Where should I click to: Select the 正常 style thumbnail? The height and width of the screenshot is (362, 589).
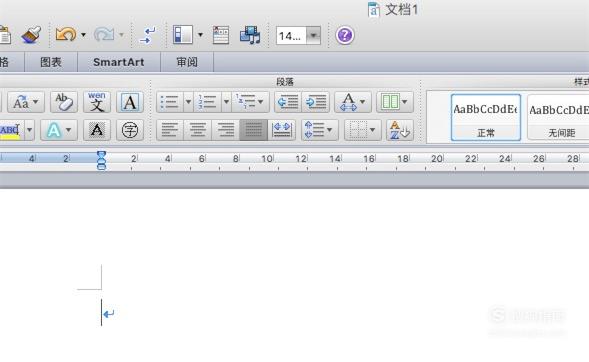486,118
